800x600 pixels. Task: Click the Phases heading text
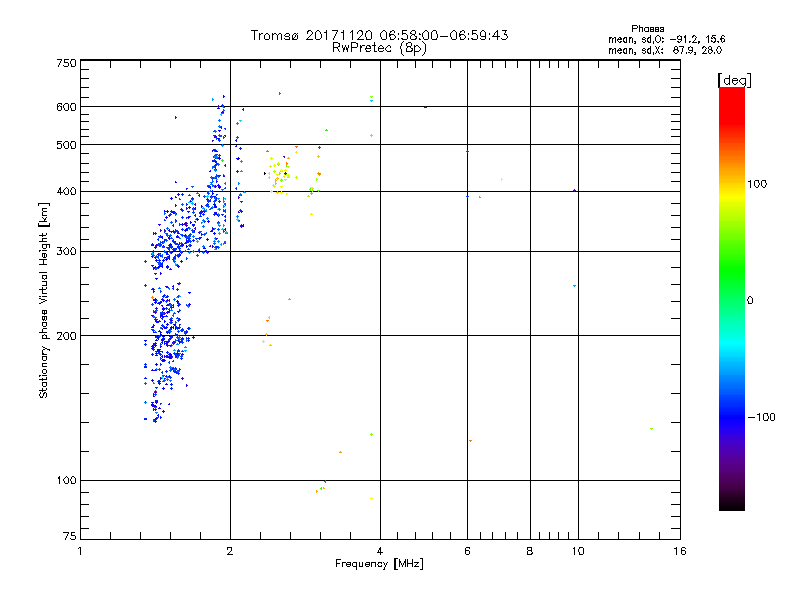click(x=647, y=28)
